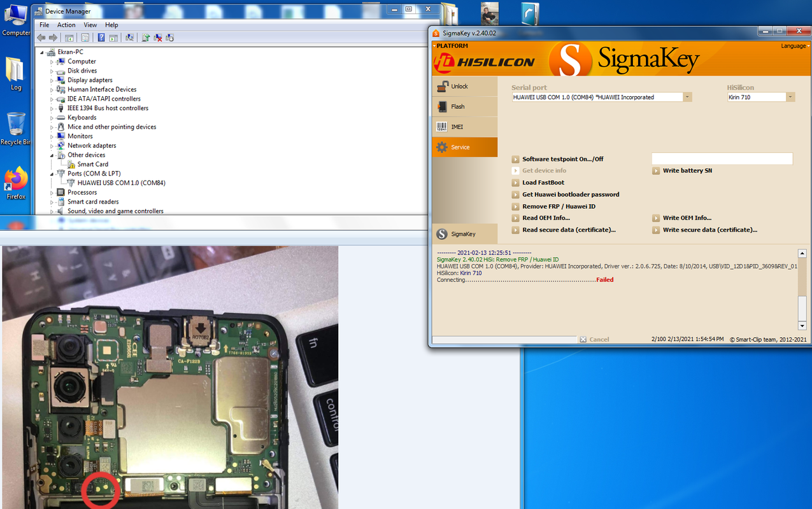Toggle the Show/Hide Console Tree toolbar icon
The height and width of the screenshot is (509, 812).
click(69, 38)
